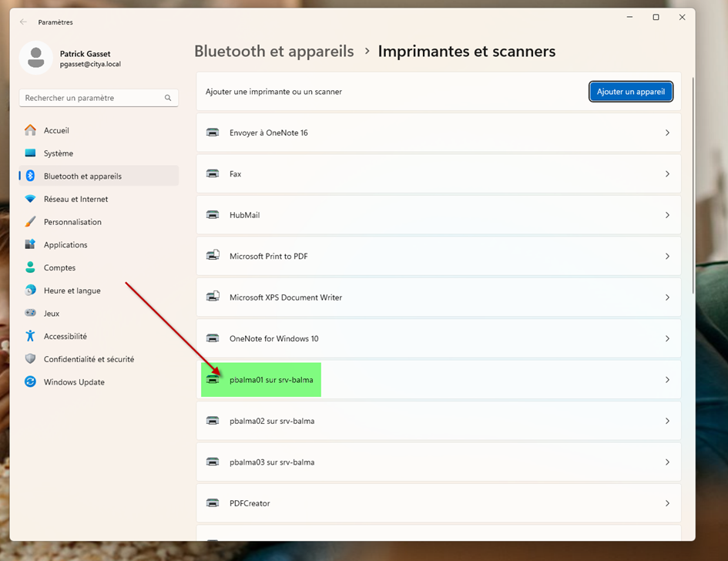Click the vertical scrollbar of printer list
Screen dimensions: 728x561
click(693, 185)
